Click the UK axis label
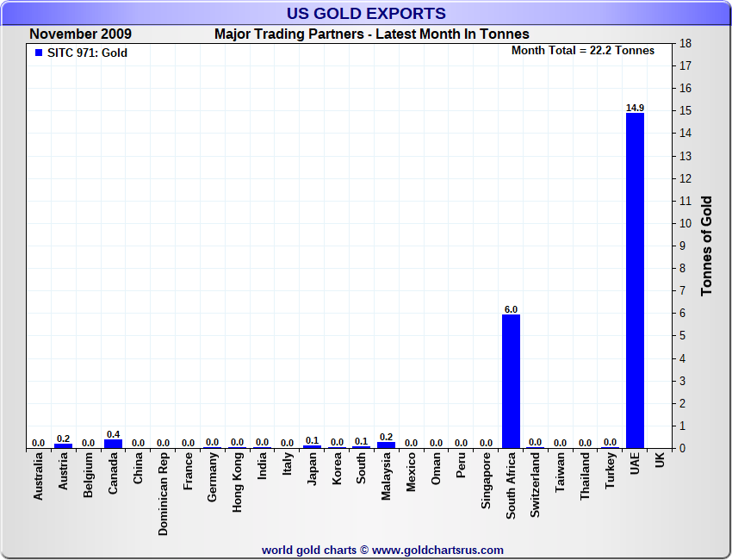 pyautogui.click(x=660, y=460)
